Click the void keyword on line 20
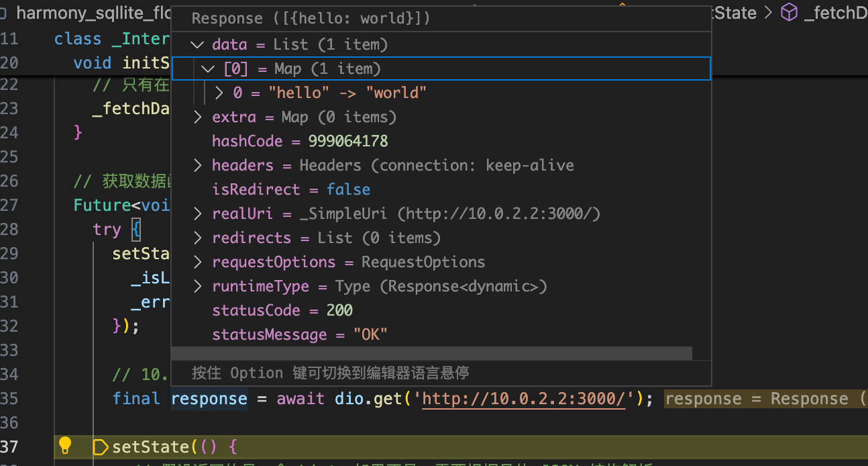868x466 pixels. (x=93, y=63)
